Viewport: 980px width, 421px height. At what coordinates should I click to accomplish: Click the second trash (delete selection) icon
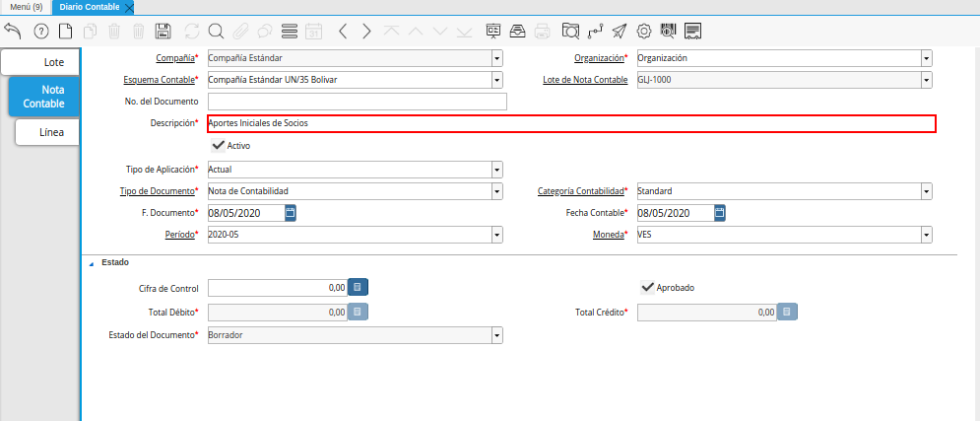coord(140,31)
